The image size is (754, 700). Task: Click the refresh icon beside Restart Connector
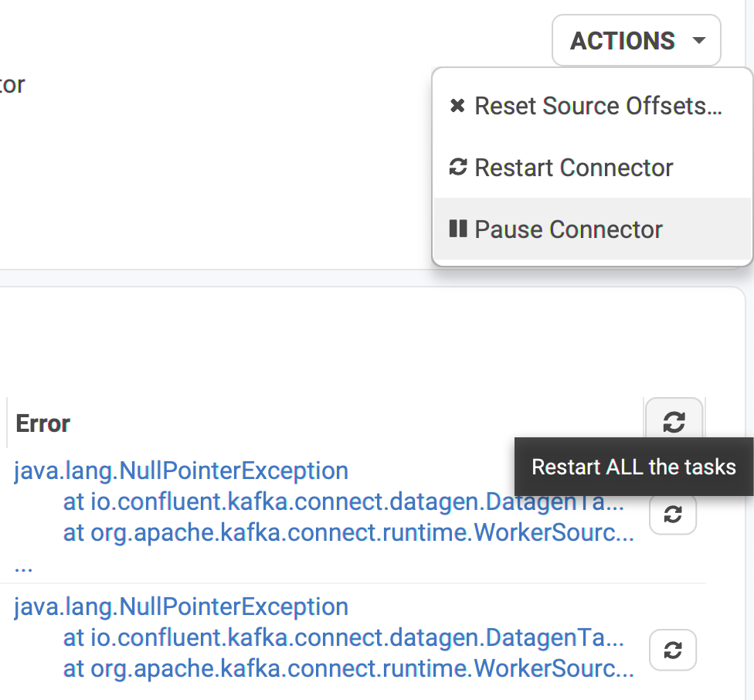[458, 168]
